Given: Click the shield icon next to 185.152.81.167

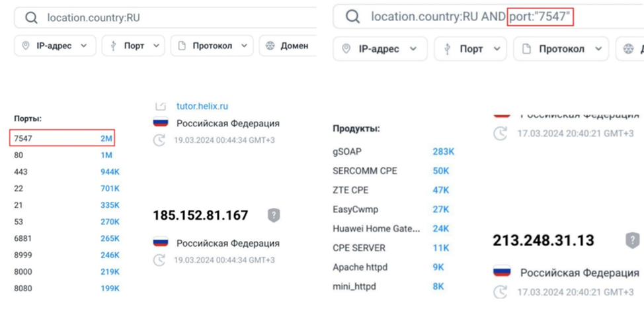Looking at the screenshot, I should coord(274,215).
